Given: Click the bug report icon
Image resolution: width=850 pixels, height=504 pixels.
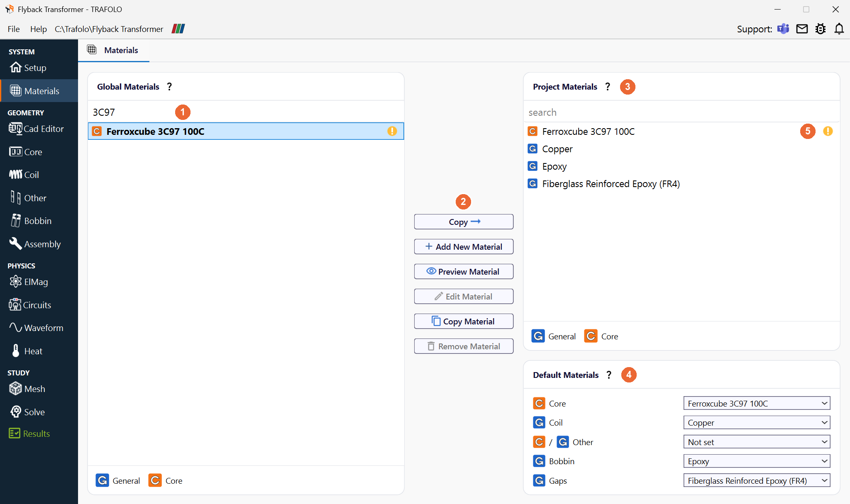Looking at the screenshot, I should click(821, 29).
